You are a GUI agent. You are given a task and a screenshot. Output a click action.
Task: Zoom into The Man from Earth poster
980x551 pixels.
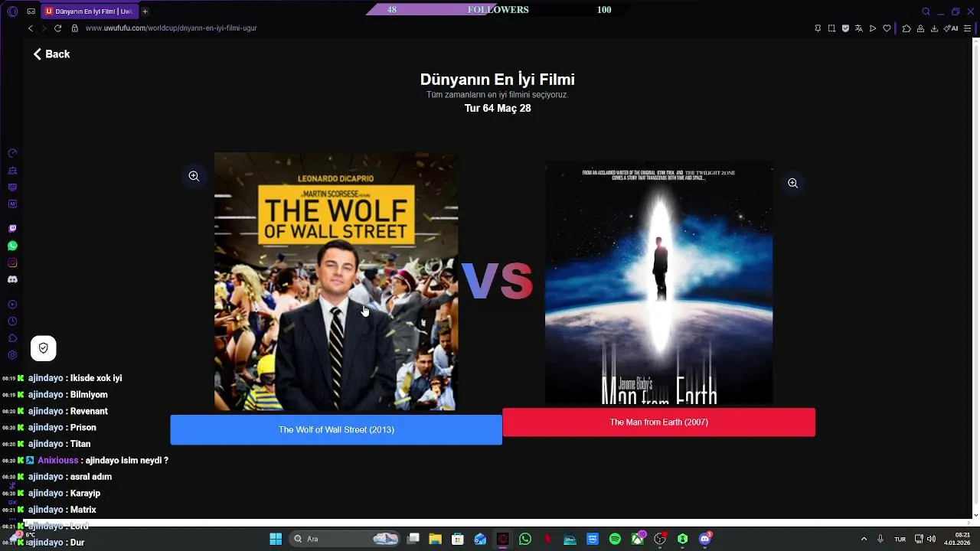[x=792, y=183]
